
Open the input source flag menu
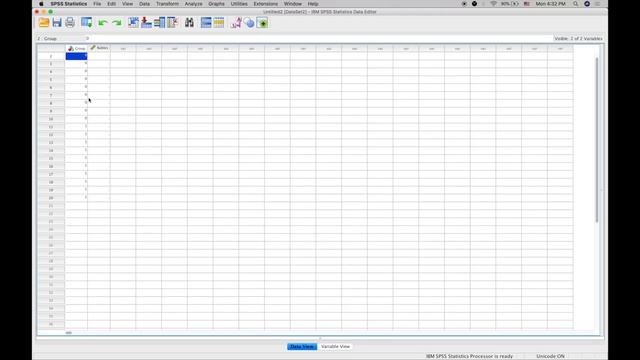pyautogui.click(x=527, y=4)
